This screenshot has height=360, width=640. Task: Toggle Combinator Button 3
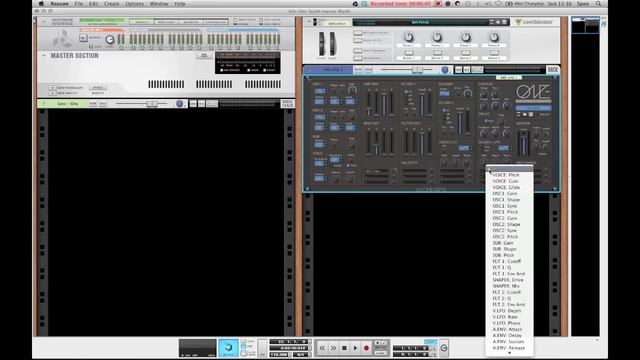[x=466, y=53]
